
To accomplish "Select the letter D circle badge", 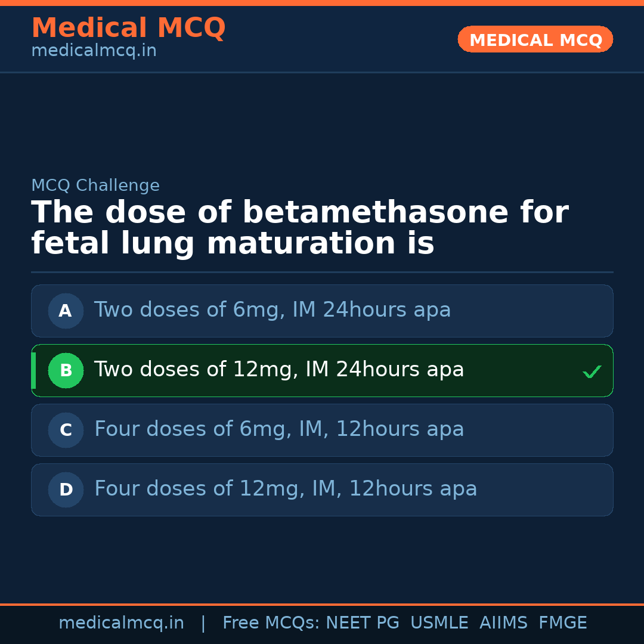I will point(66,490).
